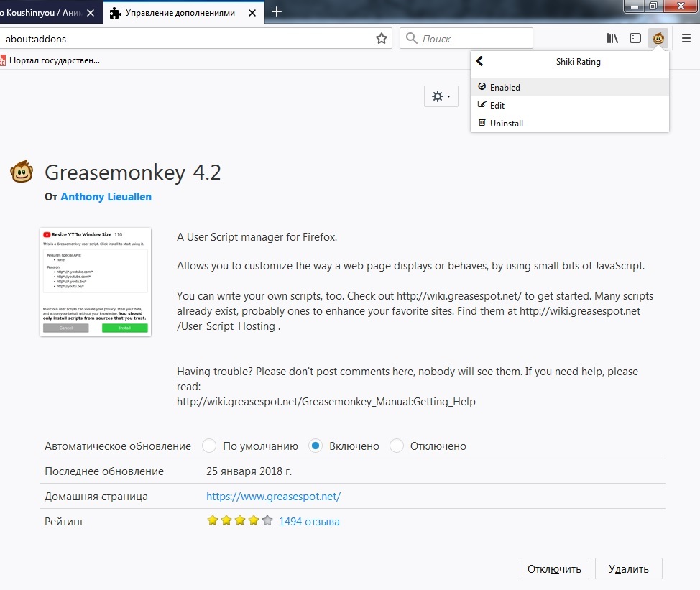The height and width of the screenshot is (590, 700).
Task: Open the Library toolbar icon
Action: tap(612, 39)
